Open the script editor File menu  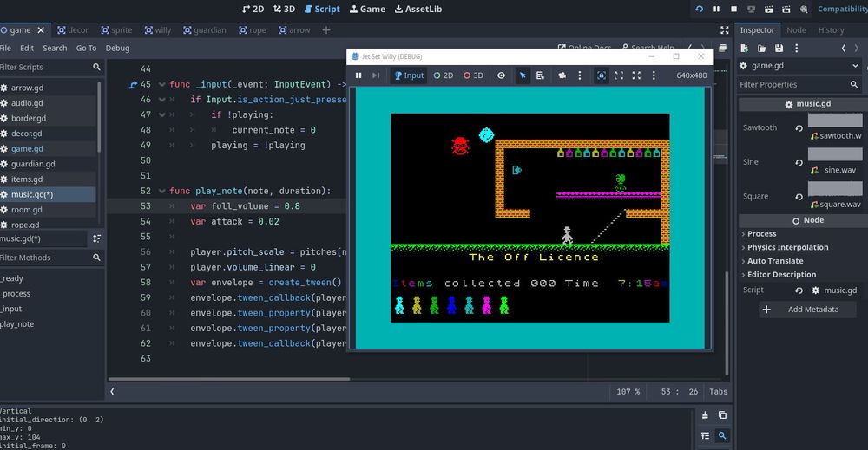(x=5, y=48)
